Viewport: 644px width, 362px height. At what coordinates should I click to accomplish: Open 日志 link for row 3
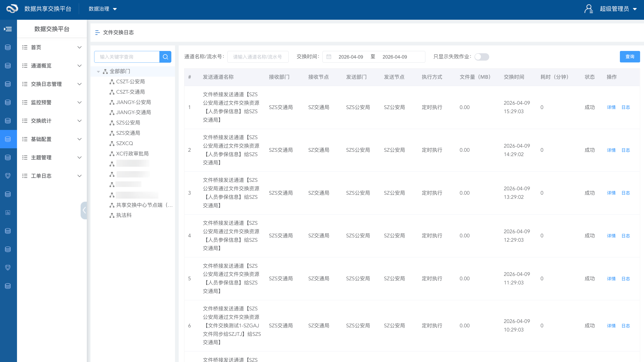point(625,193)
